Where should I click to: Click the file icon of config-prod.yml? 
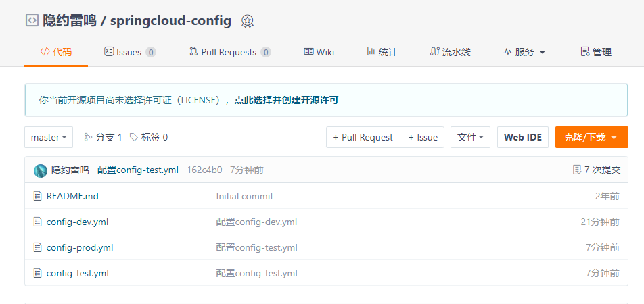[x=37, y=247]
